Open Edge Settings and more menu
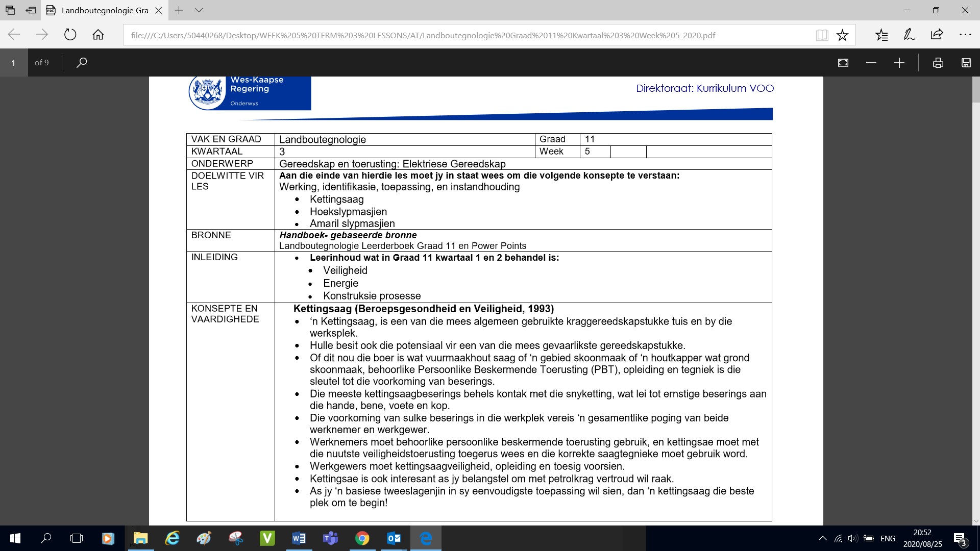 click(x=965, y=35)
